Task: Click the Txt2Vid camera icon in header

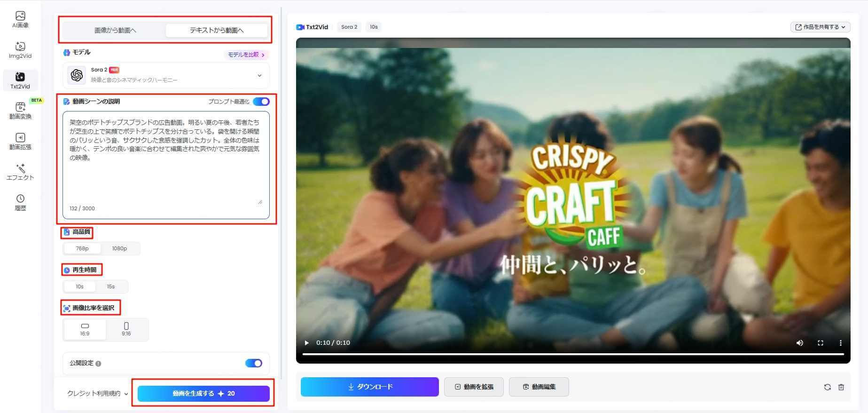Action: click(300, 27)
